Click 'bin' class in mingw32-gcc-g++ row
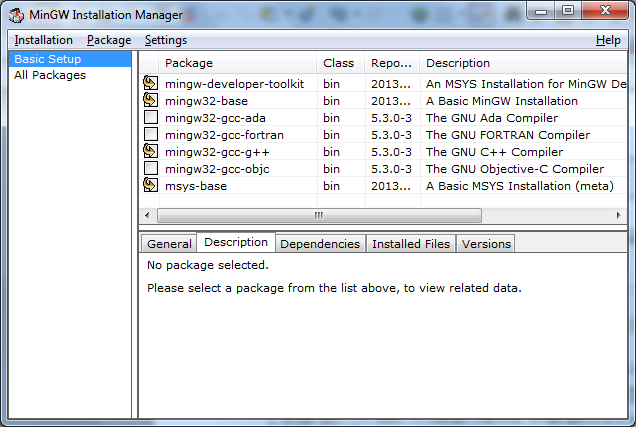Viewport: 636px width, 427px height. (331, 152)
